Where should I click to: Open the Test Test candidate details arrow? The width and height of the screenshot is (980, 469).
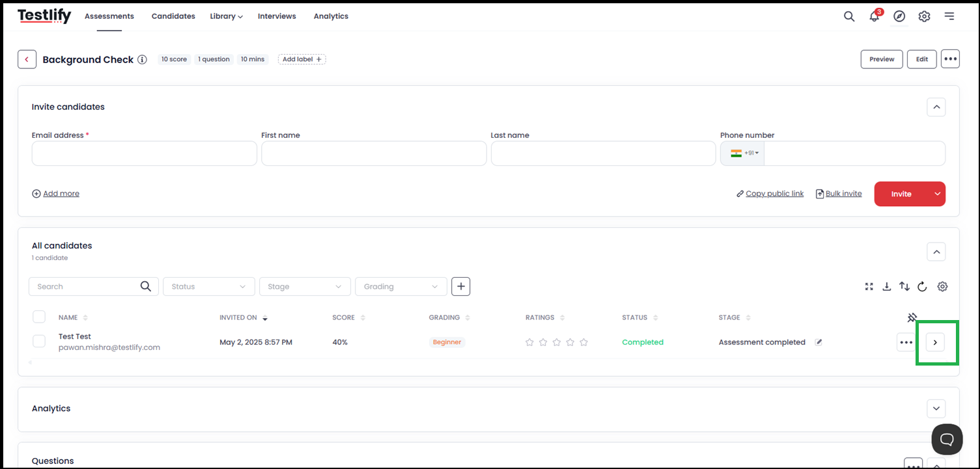(x=935, y=342)
